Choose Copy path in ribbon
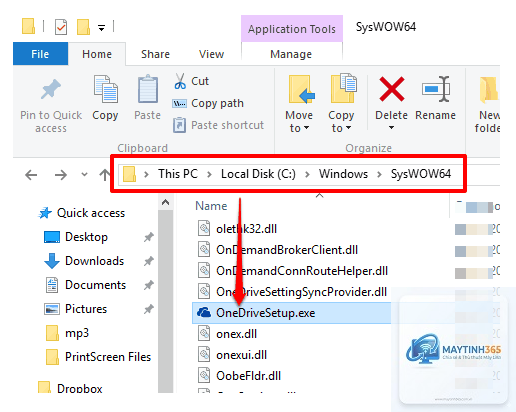The width and height of the screenshot is (516, 412). (208, 103)
